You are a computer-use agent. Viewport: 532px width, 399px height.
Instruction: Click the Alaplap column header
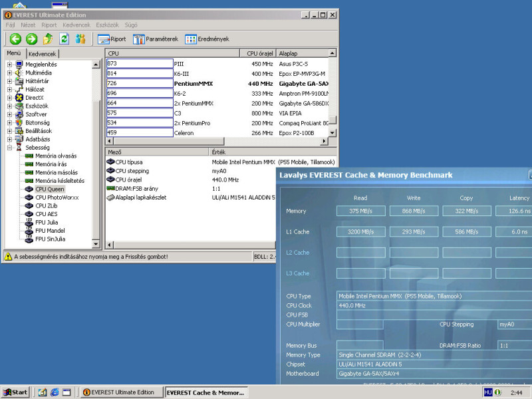[x=302, y=53]
